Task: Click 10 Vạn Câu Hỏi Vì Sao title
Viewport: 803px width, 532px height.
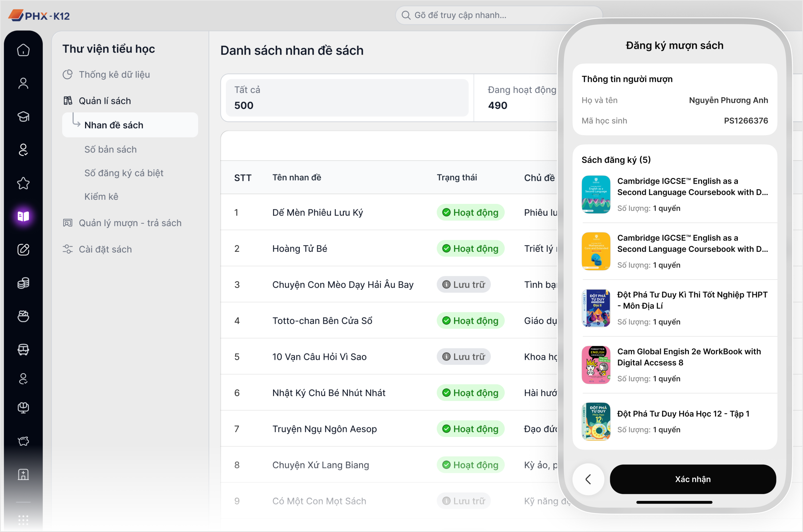Action: click(x=319, y=357)
